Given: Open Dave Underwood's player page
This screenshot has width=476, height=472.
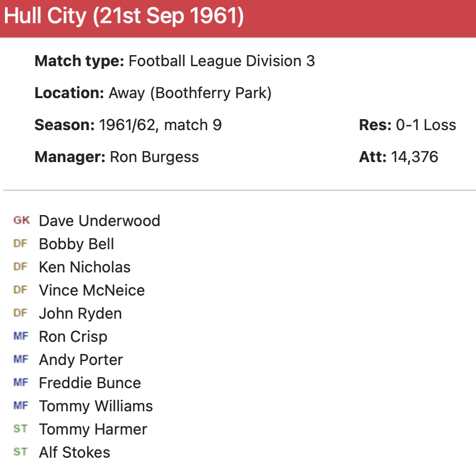Looking at the screenshot, I should 99,221.
